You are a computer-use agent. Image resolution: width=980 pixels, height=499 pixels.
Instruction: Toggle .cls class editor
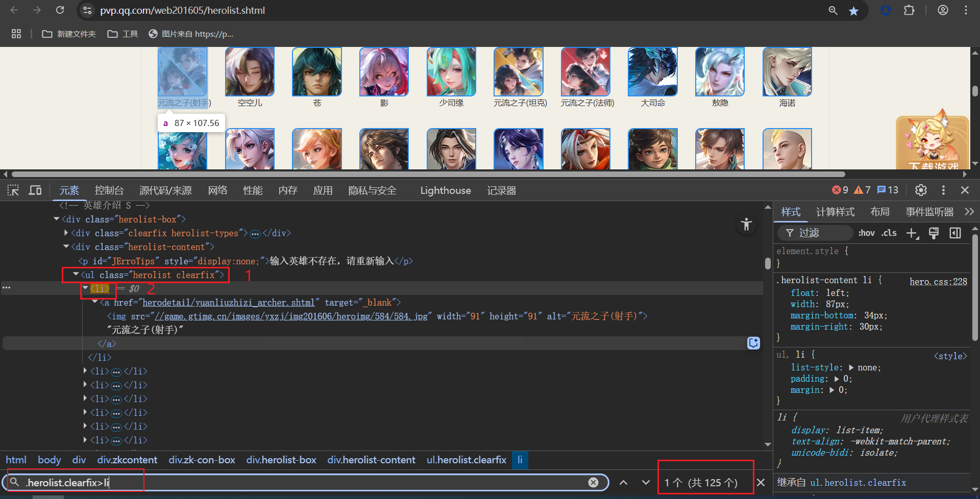(x=889, y=233)
